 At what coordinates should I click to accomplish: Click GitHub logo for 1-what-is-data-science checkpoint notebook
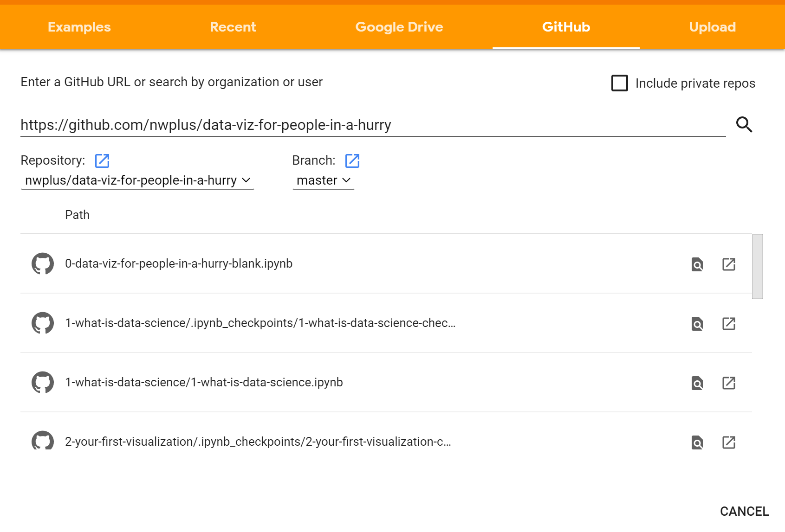coord(43,323)
